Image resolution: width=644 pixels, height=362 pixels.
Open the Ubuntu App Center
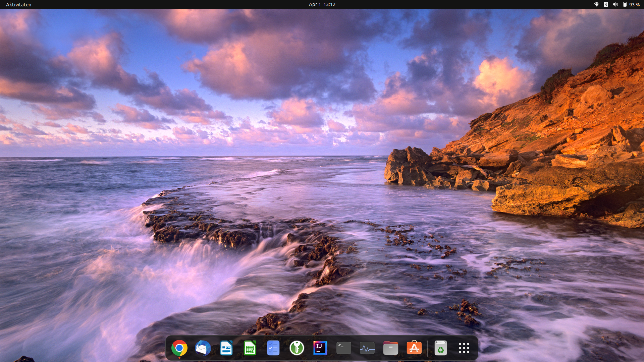414,348
